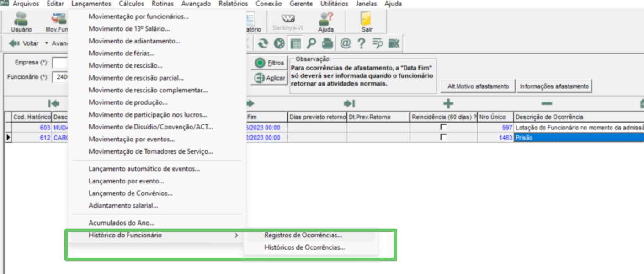The width and height of the screenshot is (644, 274).
Task: Click the Aplicar button
Action: point(269,78)
